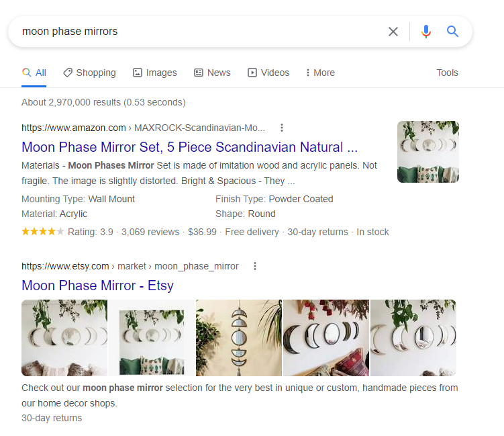Click the Amazon product thumbnail image
Viewport: 504px width, 436px height.
coord(428,152)
